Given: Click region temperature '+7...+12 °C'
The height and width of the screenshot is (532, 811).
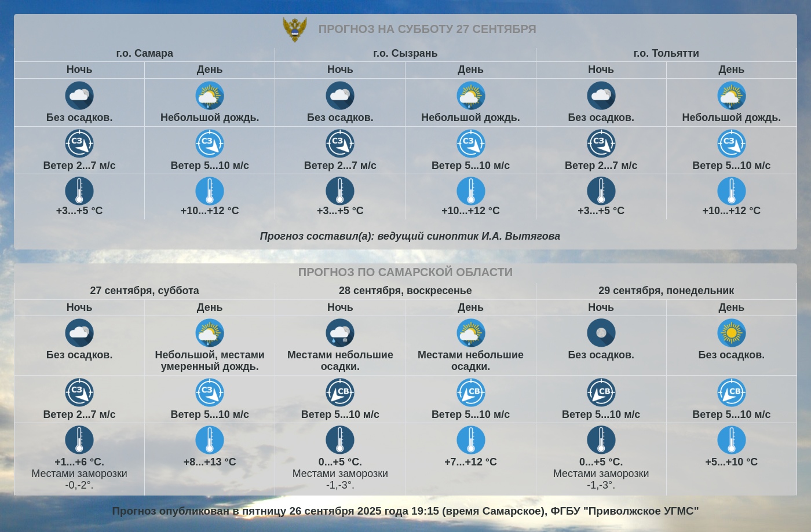Looking at the screenshot, I should 470,462.
